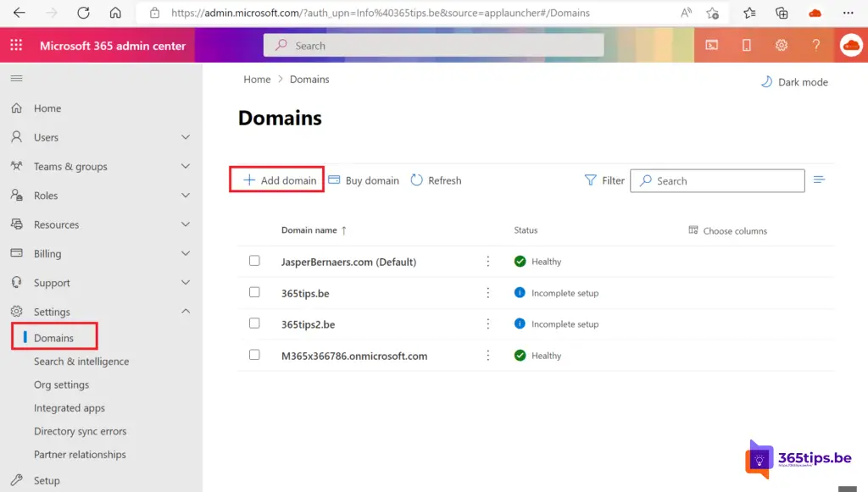Click the Microsoft 365 admin center title

point(113,46)
